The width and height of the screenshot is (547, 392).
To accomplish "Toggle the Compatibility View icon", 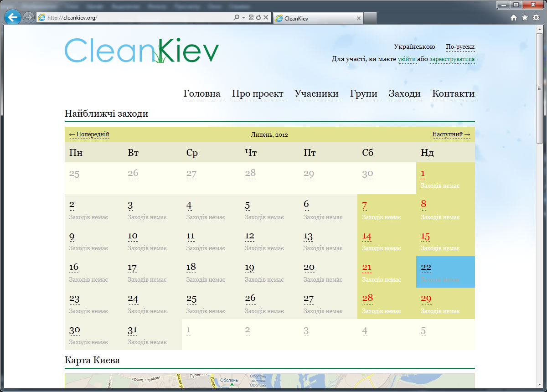I will [251, 18].
